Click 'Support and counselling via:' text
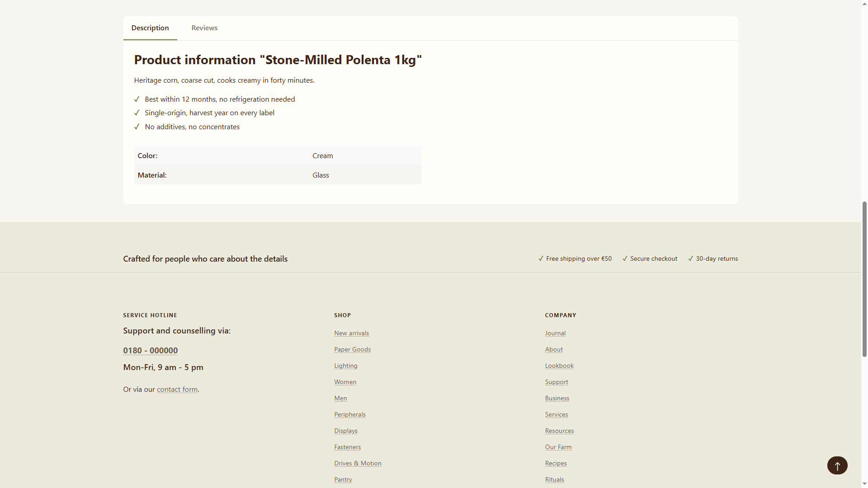The image size is (868, 488). (x=177, y=331)
